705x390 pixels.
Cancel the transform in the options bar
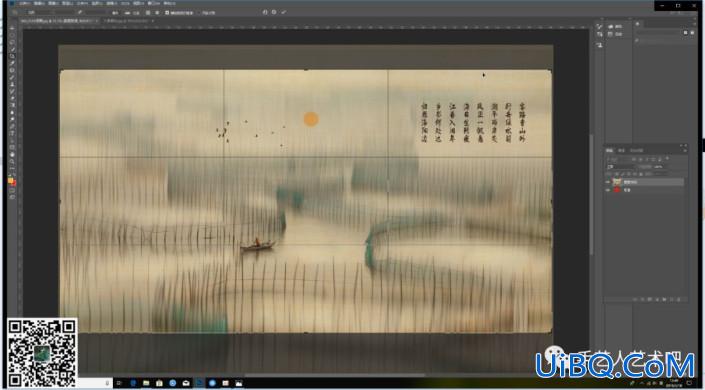[x=274, y=12]
